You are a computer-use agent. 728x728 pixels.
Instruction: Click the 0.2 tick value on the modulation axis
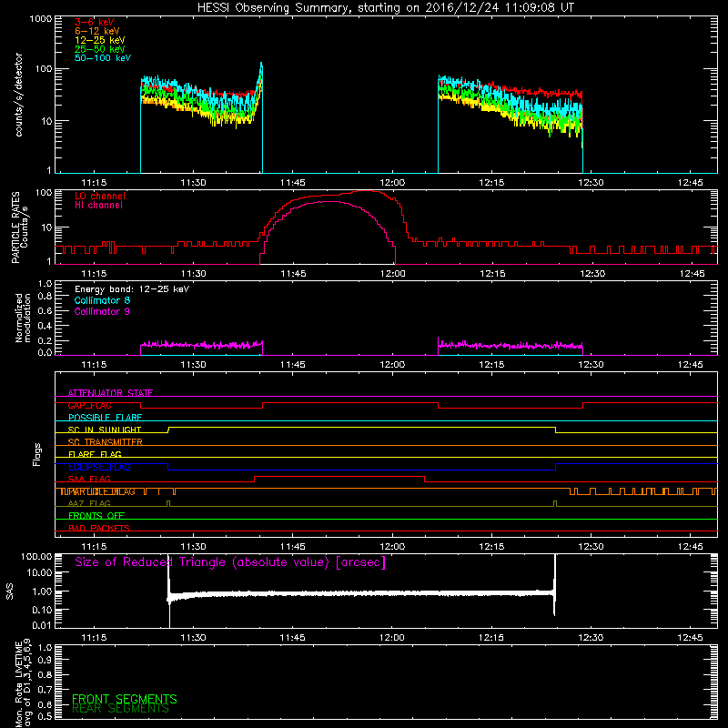click(45, 340)
